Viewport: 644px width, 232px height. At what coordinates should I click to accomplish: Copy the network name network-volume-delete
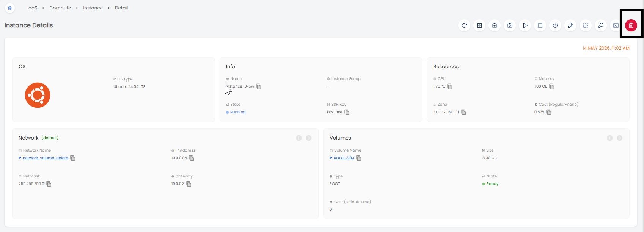tap(73, 158)
